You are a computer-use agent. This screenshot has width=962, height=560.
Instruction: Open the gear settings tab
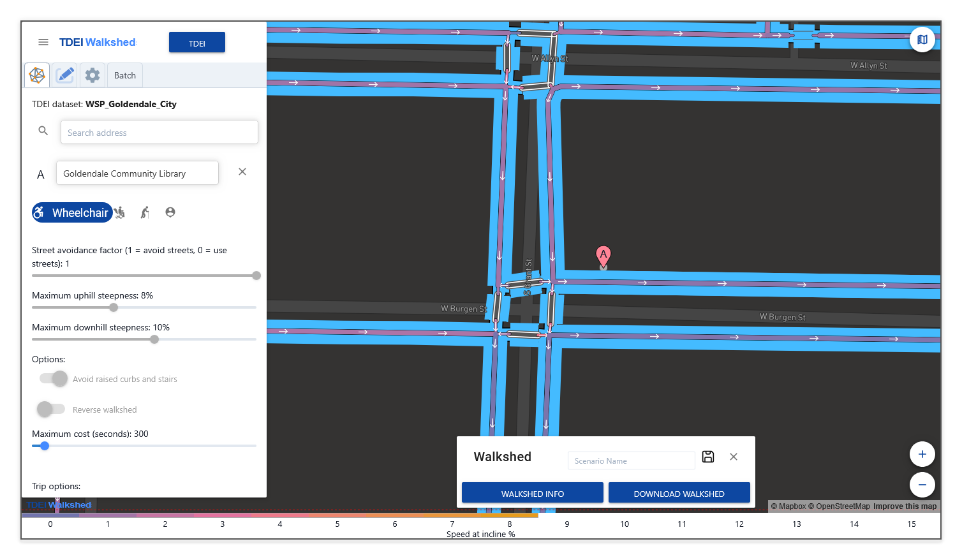[93, 75]
